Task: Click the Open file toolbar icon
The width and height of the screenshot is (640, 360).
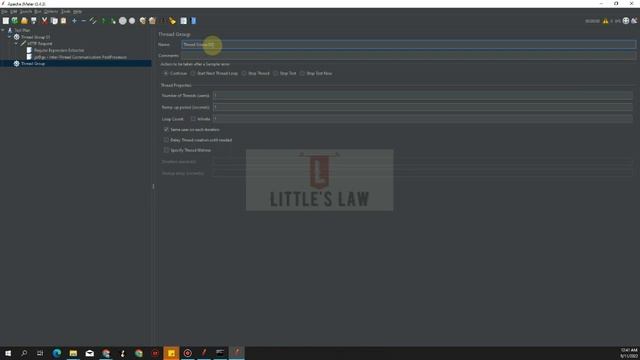Action: click(24, 20)
